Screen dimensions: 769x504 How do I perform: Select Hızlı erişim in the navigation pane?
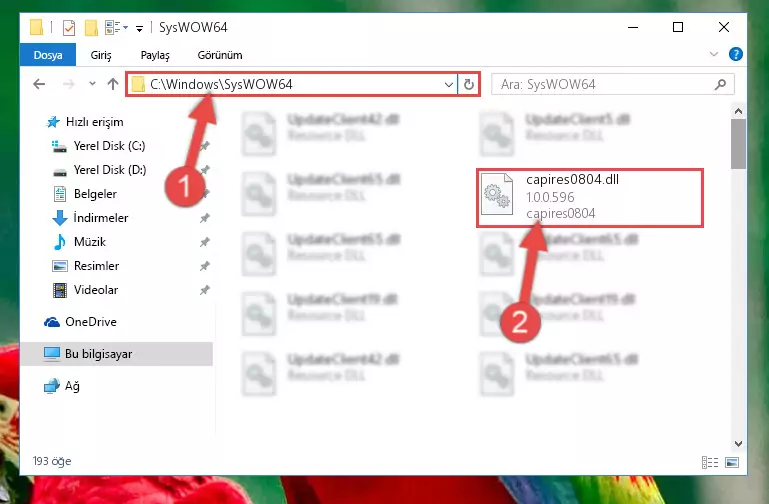94,122
